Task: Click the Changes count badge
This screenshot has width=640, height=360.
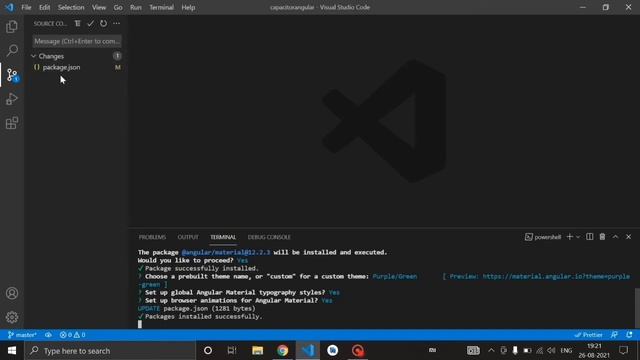Action: (x=117, y=56)
